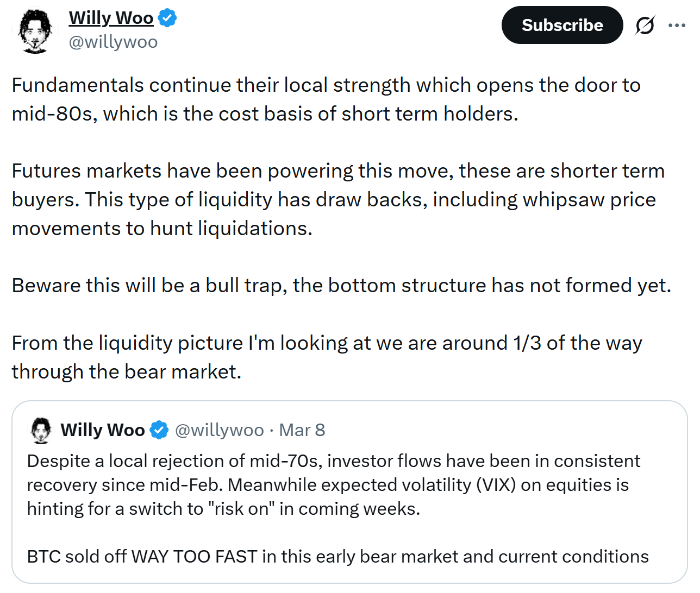Click the quoted tweet body text
The width and height of the screenshot is (700, 593).
point(333,484)
